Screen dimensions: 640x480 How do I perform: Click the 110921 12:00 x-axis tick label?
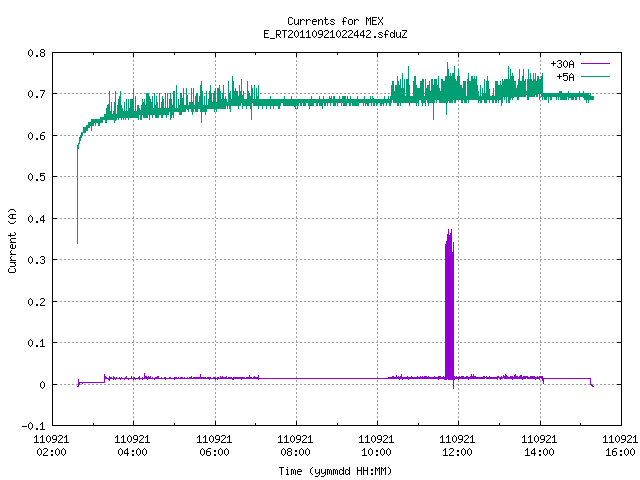pyautogui.click(x=457, y=446)
